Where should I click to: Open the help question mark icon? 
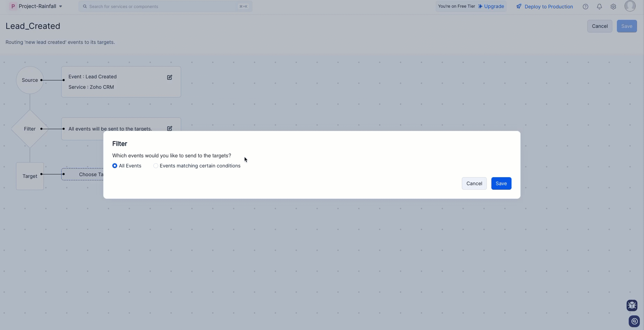pos(586,7)
